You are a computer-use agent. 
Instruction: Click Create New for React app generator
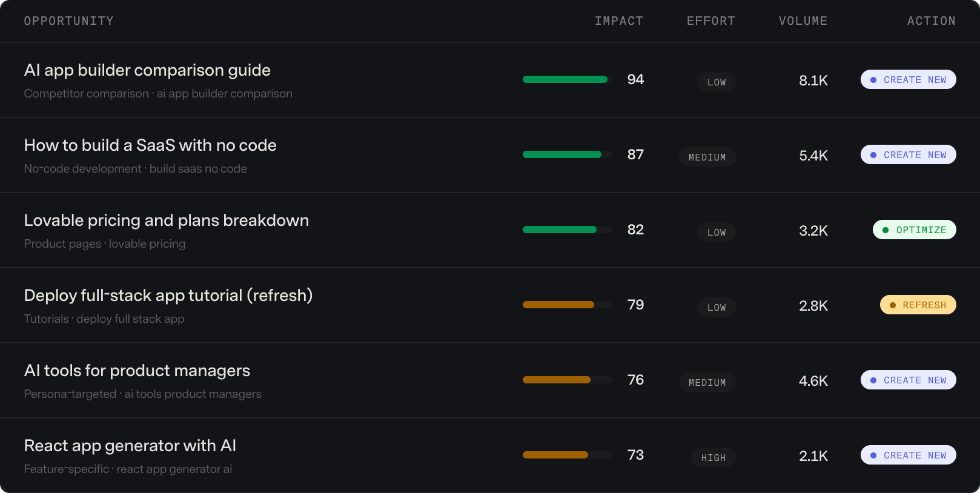pyautogui.click(x=908, y=455)
